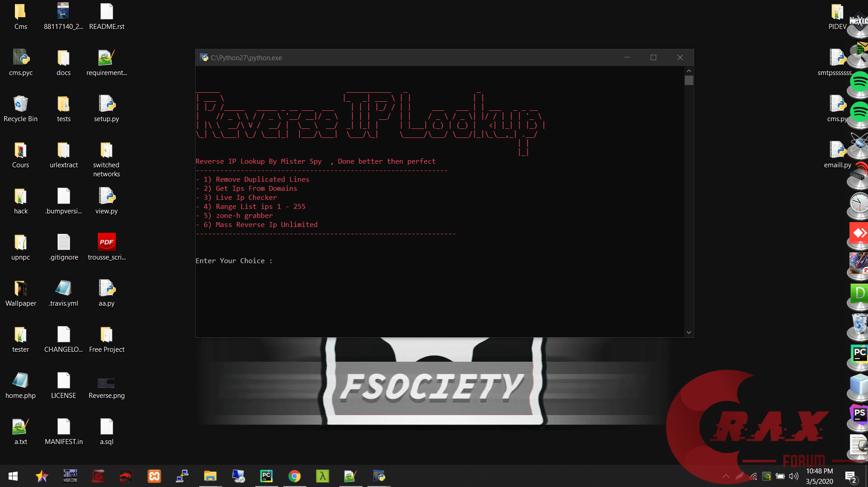This screenshot has height=487, width=868.
Task: Open the upnpc folder
Action: tap(20, 247)
